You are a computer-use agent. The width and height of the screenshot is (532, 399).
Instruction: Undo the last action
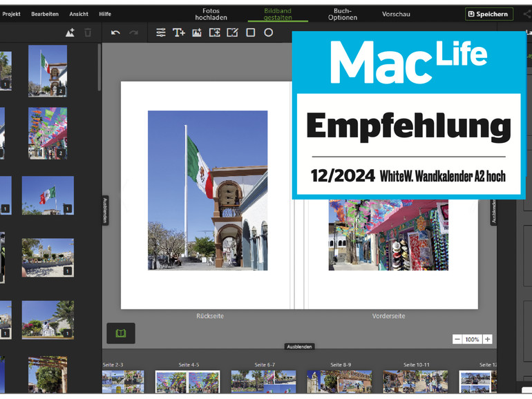click(x=115, y=32)
